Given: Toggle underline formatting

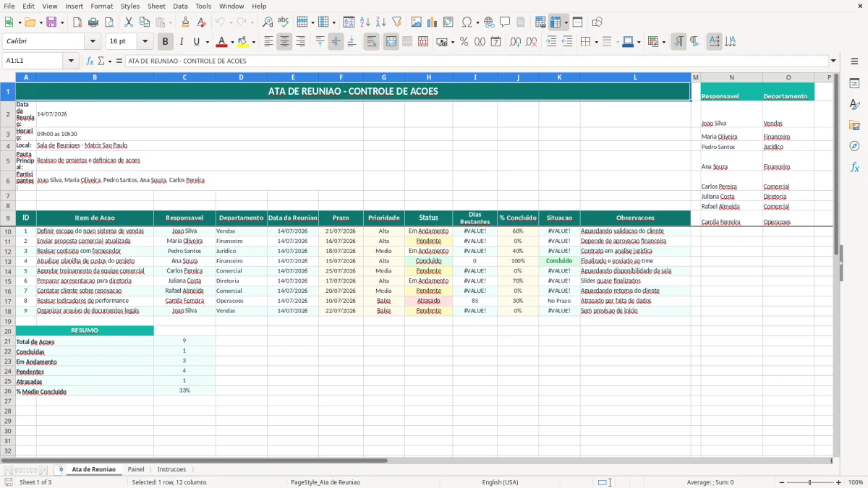Looking at the screenshot, I should [197, 42].
